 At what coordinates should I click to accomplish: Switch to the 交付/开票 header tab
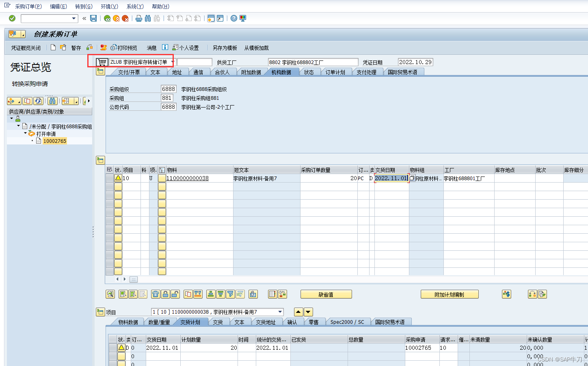click(x=129, y=72)
